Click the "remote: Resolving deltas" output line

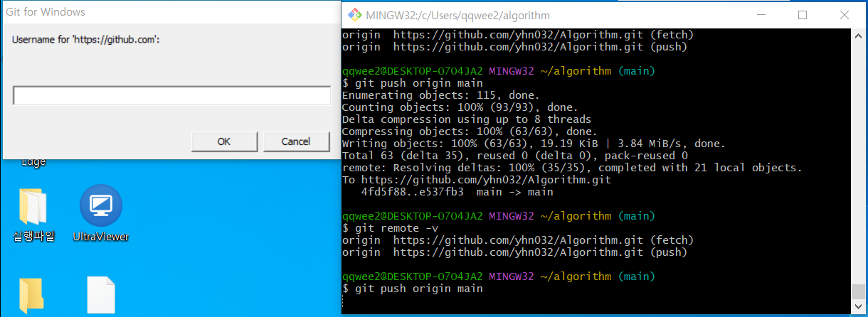point(572,168)
